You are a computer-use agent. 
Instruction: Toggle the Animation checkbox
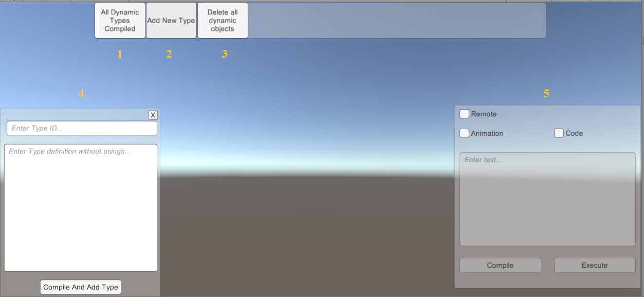tap(465, 133)
